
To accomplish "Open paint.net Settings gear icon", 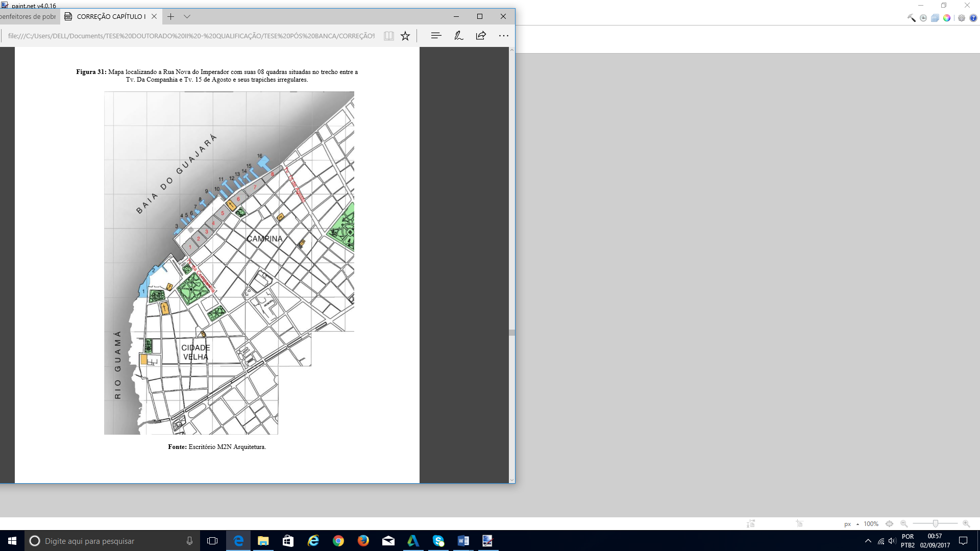I will [x=962, y=18].
